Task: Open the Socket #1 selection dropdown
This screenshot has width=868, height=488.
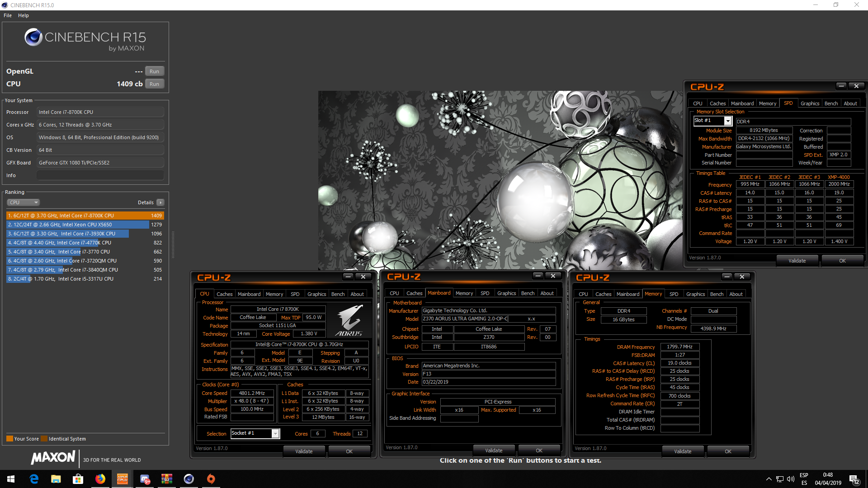Action: [x=275, y=433]
